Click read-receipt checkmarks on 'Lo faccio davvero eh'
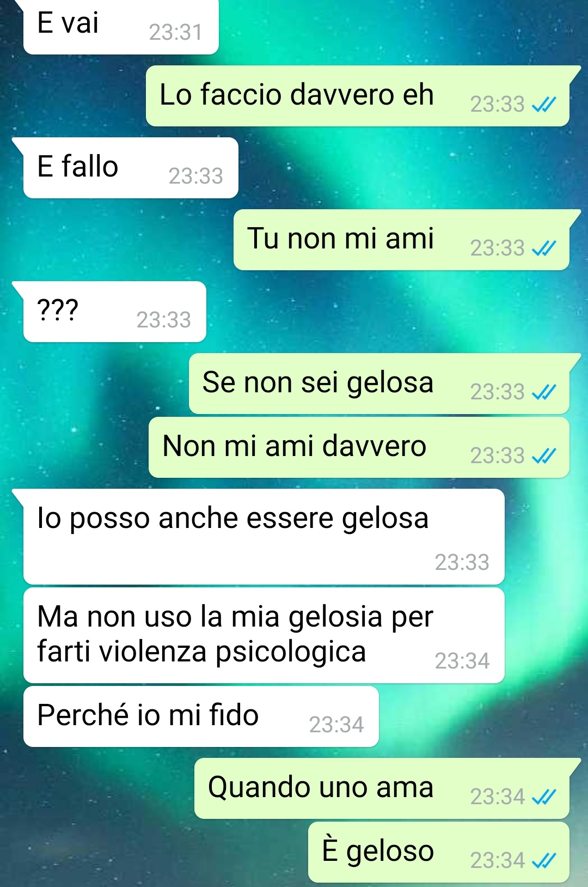The width and height of the screenshot is (588, 887). [544, 104]
